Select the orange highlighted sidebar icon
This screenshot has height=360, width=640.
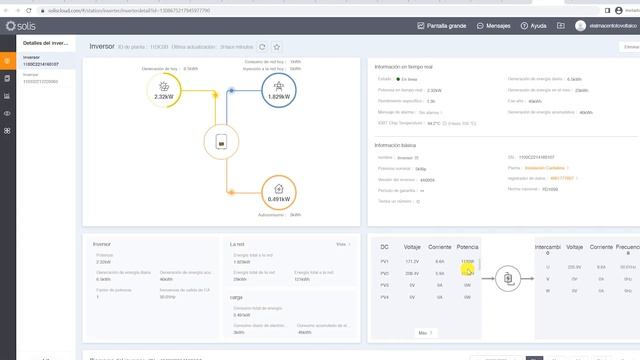click(8, 61)
